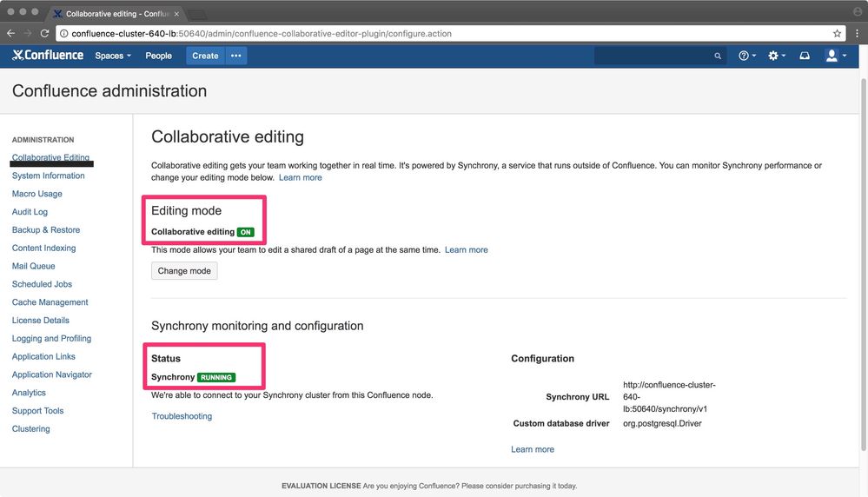This screenshot has height=497, width=868.
Task: Open the notifications tray icon
Action: pos(805,56)
